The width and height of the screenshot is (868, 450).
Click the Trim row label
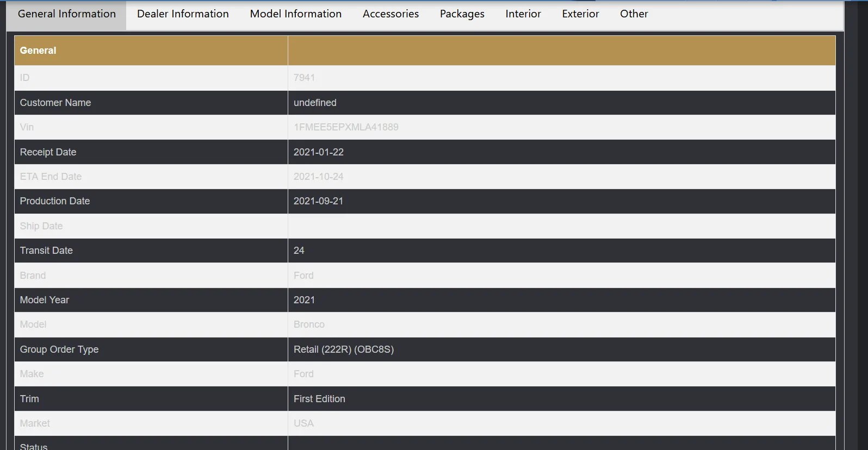(29, 399)
